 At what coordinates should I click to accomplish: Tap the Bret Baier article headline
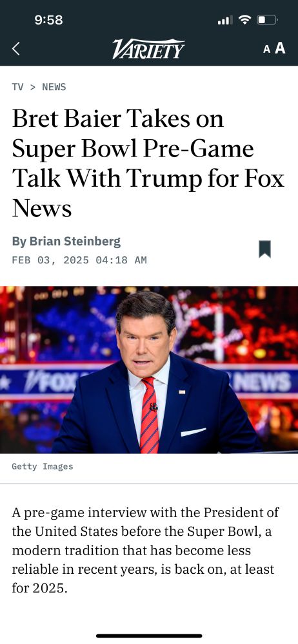[x=148, y=163]
